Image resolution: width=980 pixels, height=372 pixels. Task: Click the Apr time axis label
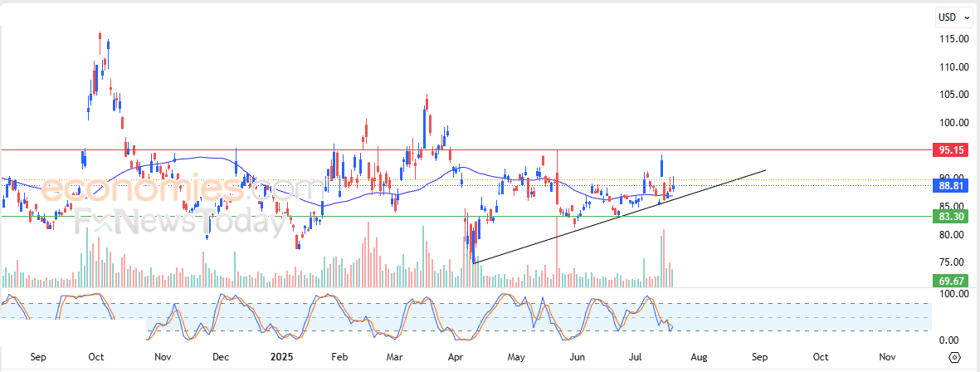point(457,357)
